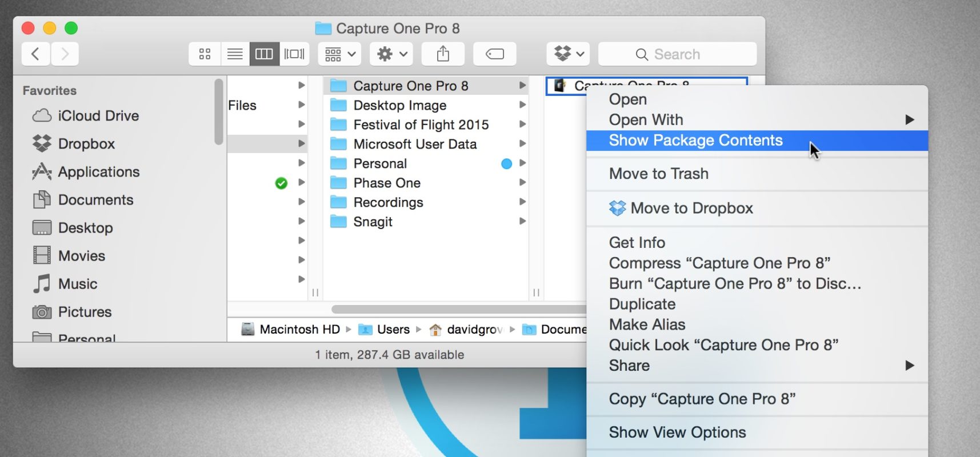Image resolution: width=980 pixels, height=457 pixels.
Task: Open the Arrange items dropdown
Action: [x=339, y=54]
